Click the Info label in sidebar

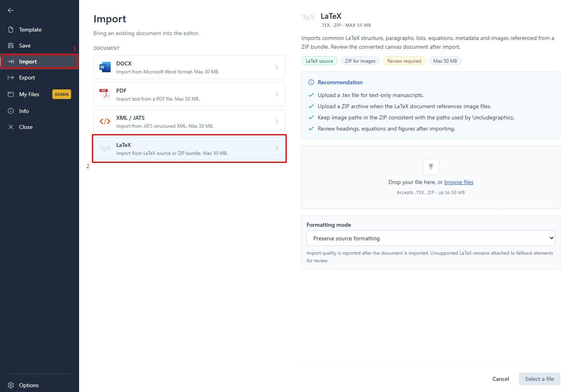[24, 111]
